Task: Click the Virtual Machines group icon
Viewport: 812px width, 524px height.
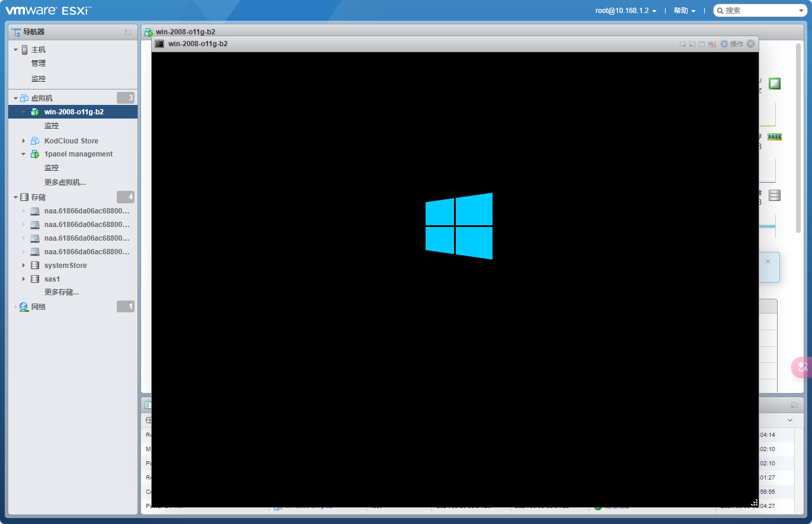Action: pyautogui.click(x=24, y=98)
